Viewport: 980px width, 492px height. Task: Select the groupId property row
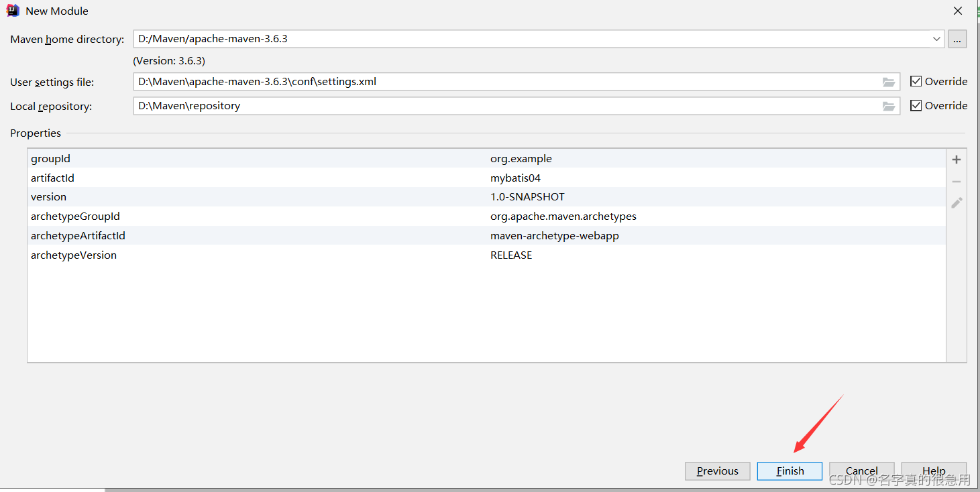click(486, 159)
